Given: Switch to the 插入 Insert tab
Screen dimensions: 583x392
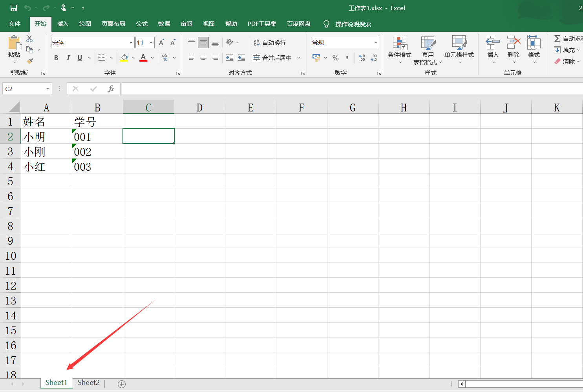Looking at the screenshot, I should [x=62, y=24].
